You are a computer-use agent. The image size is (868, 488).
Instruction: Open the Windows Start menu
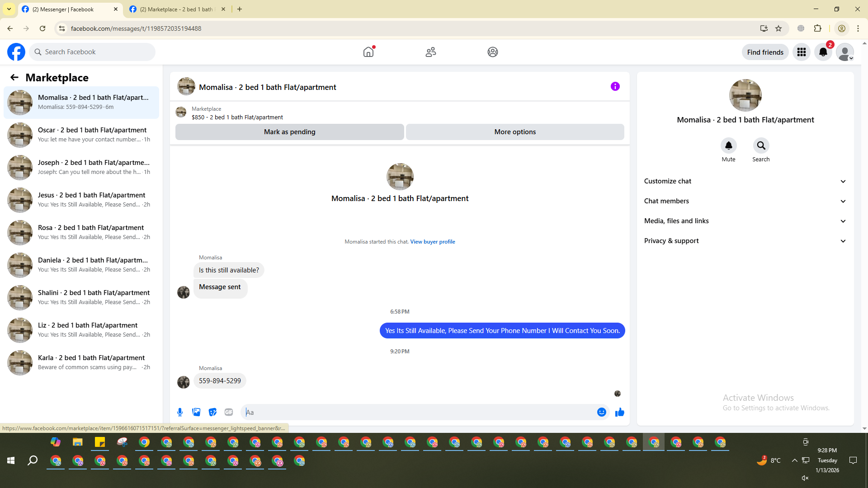click(11, 460)
